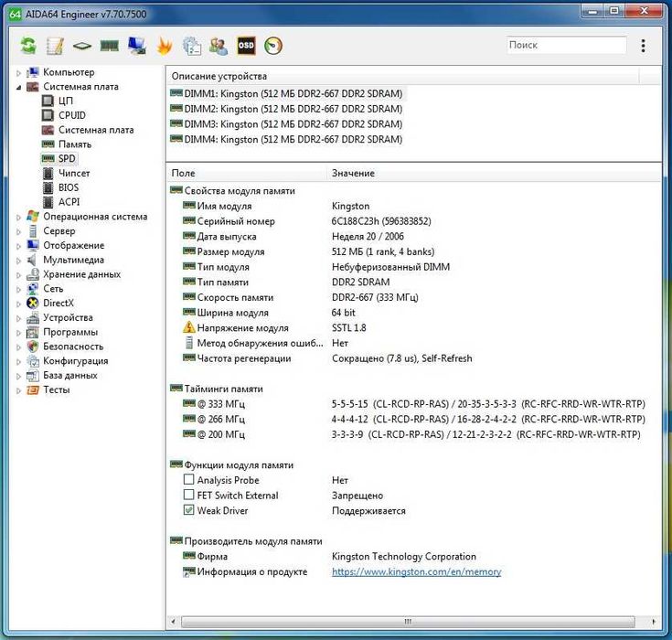Select the DIMM3: Kingston device row

[x=286, y=123]
